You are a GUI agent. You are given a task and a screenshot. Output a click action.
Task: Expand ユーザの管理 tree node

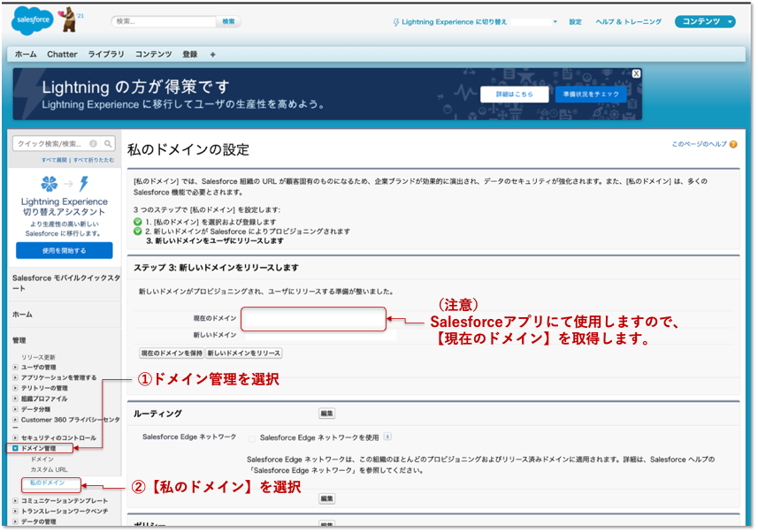[x=15, y=368]
